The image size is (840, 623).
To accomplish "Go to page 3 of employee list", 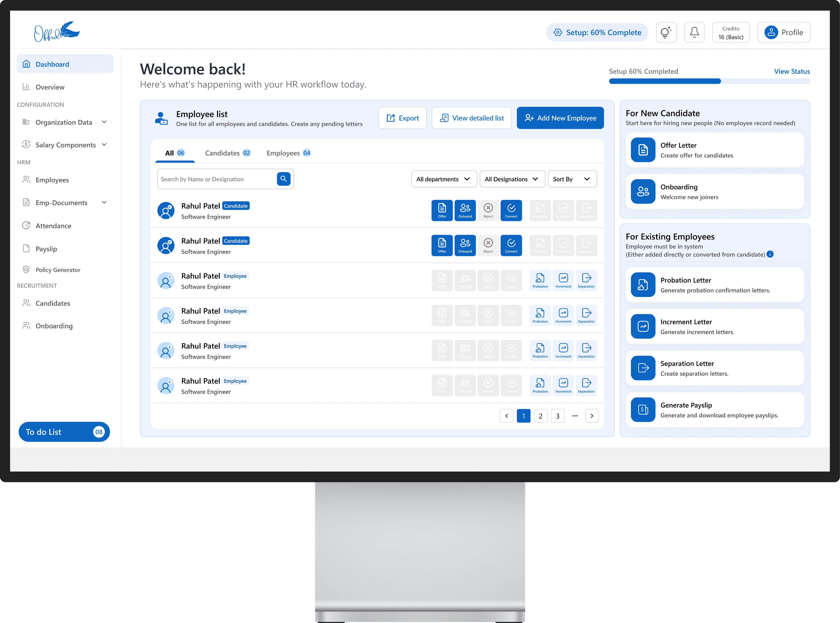I will (558, 416).
